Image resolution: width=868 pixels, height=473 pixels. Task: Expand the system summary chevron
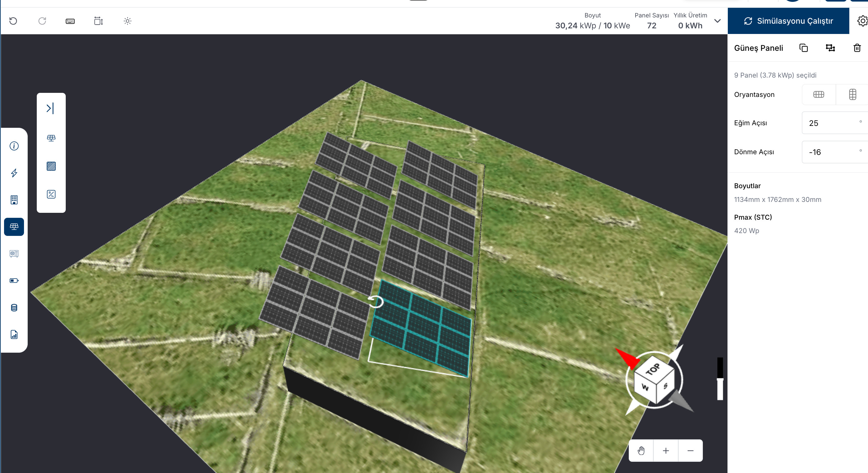(718, 21)
